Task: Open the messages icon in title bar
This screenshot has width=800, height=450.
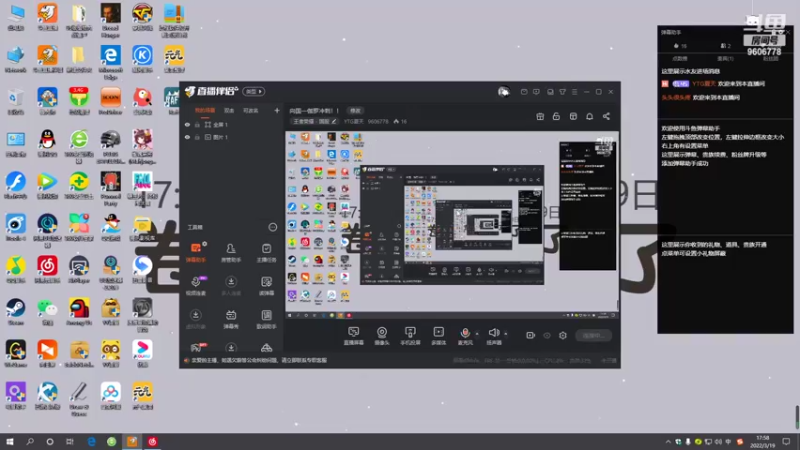Action: pos(524,92)
